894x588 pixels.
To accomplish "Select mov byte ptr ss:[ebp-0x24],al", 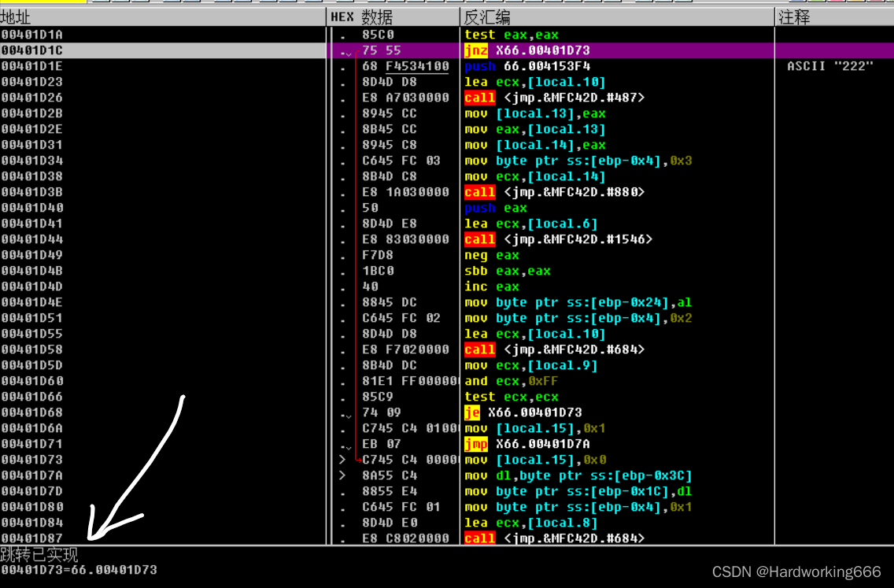I will (x=578, y=302).
